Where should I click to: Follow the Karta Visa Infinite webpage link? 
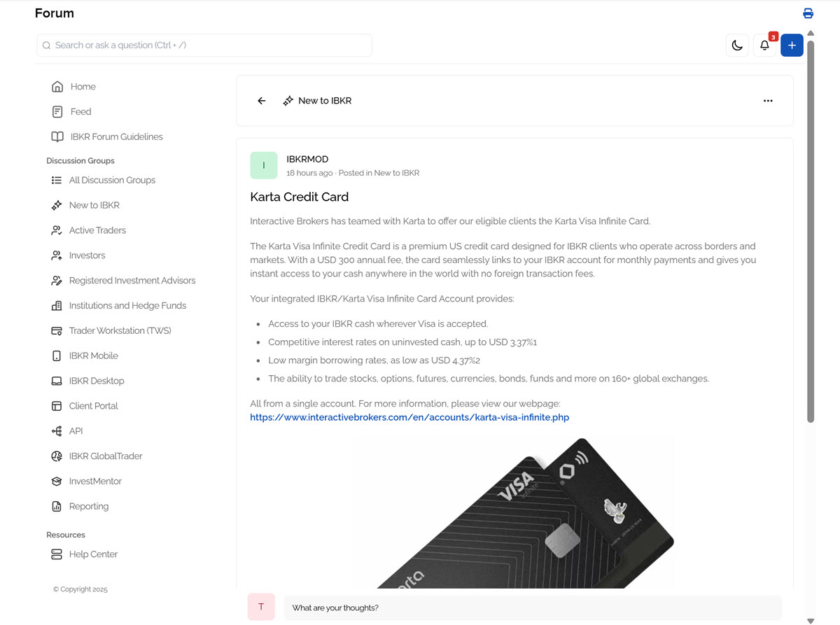click(x=409, y=417)
